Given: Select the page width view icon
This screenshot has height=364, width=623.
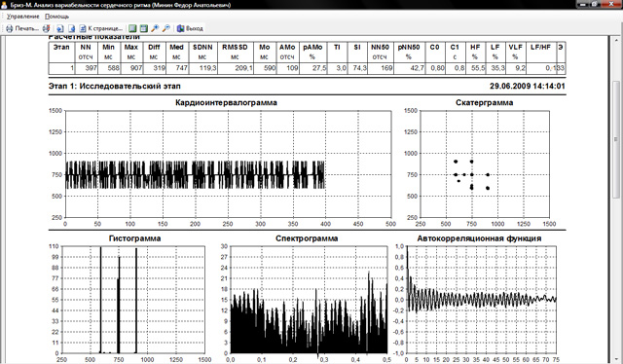Looking at the screenshot, I should click(x=144, y=28).
